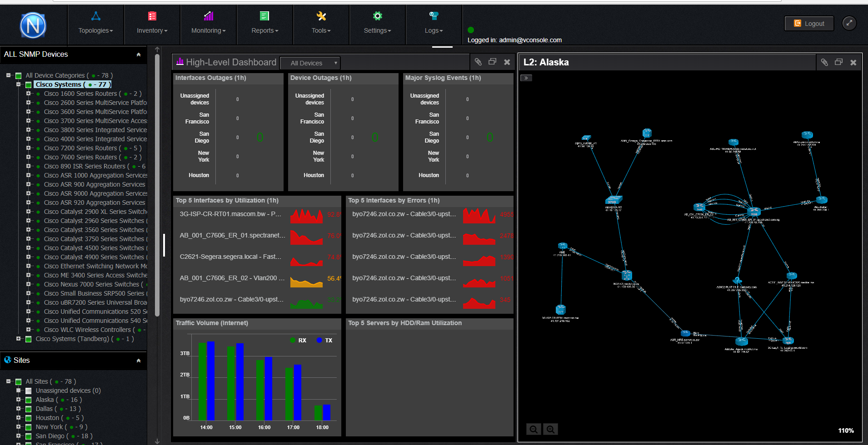Image resolution: width=868 pixels, height=445 pixels.
Task: Toggle the New York site checkbox
Action: pos(29,427)
